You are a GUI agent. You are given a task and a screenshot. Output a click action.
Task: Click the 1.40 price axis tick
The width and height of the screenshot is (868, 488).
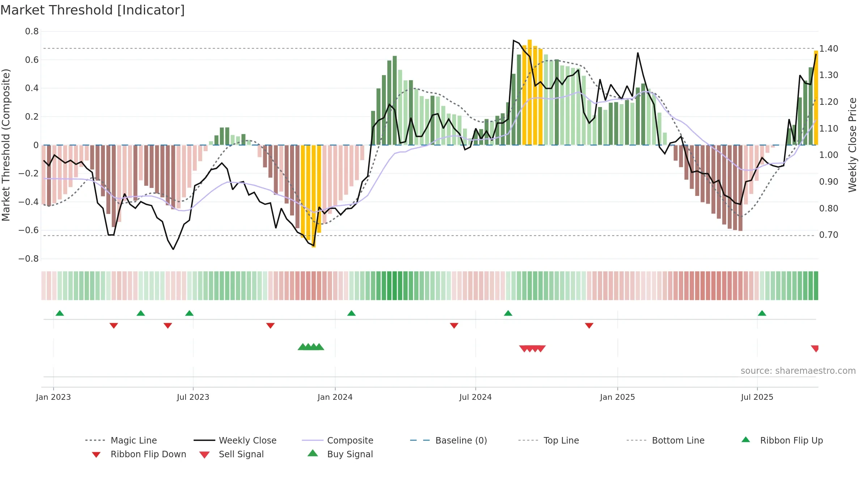(x=829, y=48)
